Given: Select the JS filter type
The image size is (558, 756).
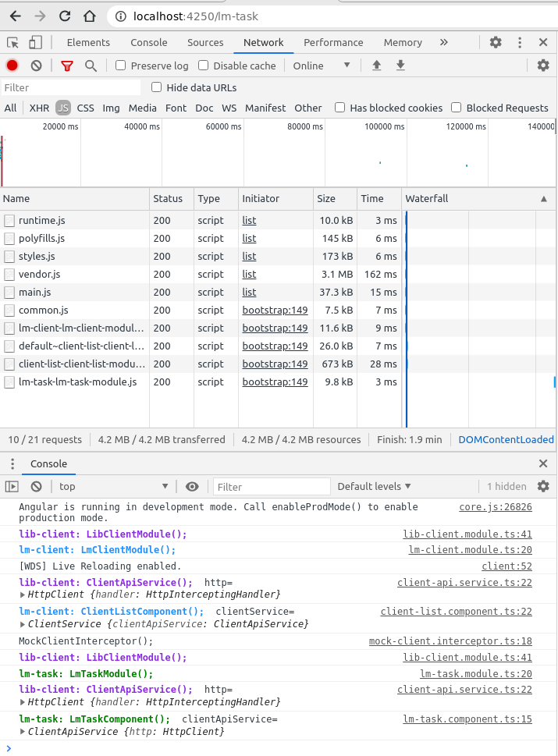Looking at the screenshot, I should (x=63, y=108).
